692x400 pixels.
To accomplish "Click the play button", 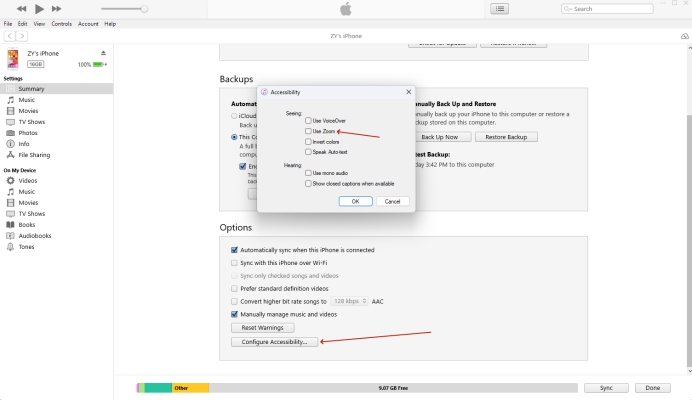I will pyautogui.click(x=39, y=9).
